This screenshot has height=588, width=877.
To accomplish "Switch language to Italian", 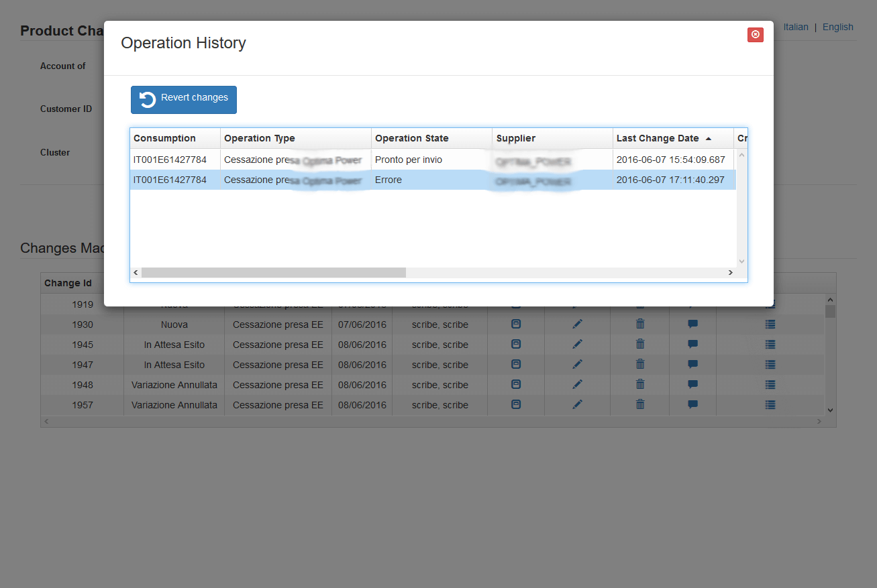I will tap(796, 27).
